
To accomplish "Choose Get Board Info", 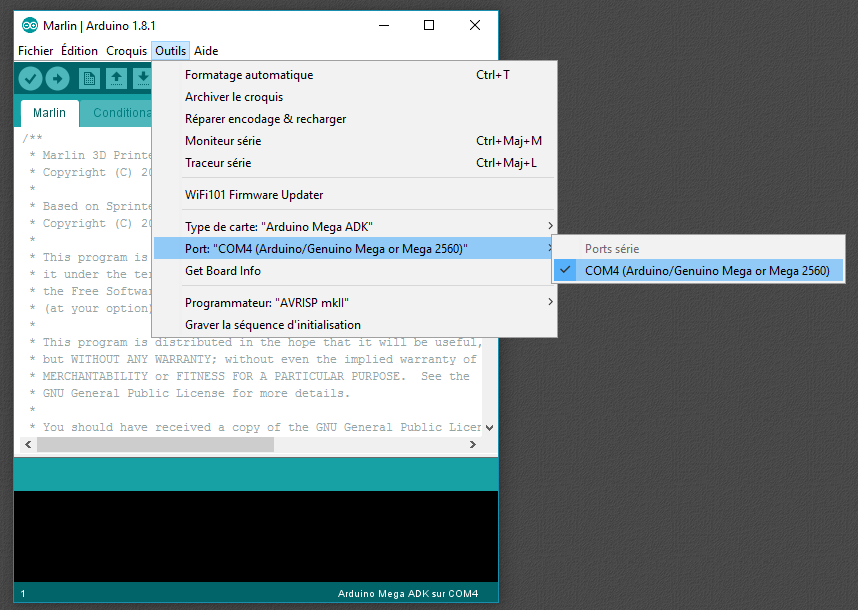I will tap(222, 271).
